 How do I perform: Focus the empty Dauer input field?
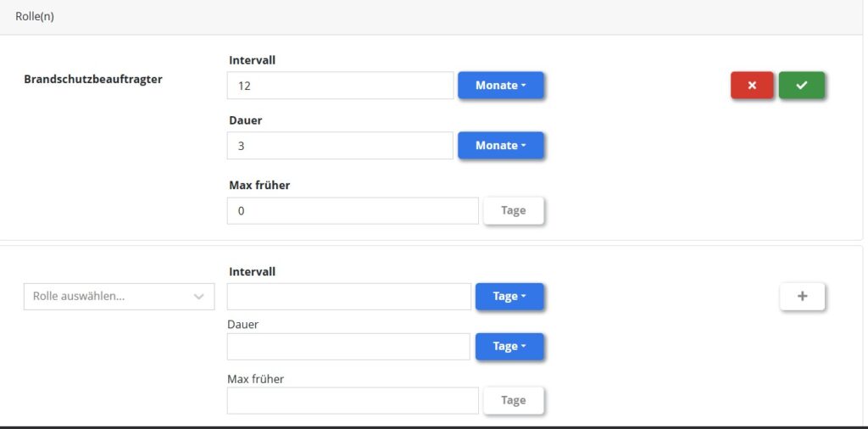click(348, 347)
